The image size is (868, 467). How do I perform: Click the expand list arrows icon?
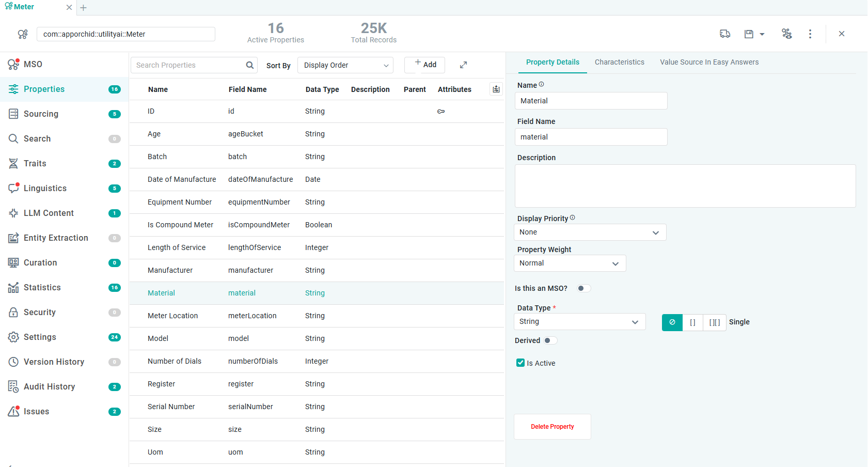pos(463,65)
